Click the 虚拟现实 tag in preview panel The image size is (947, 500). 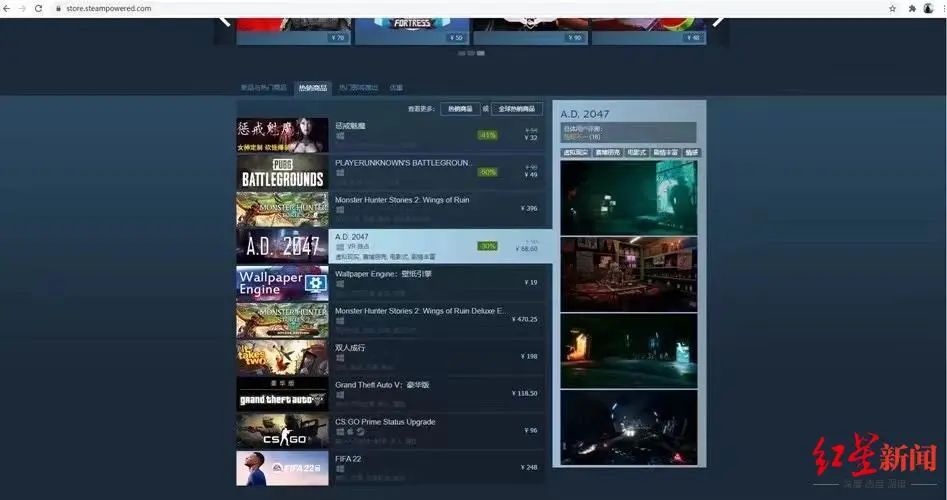pyautogui.click(x=576, y=153)
